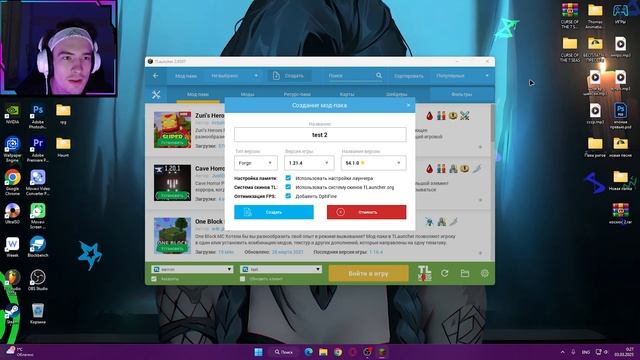Switch to the Шейдеры tab
Image resolution: width=640 pixels, height=360 pixels.
(x=397, y=94)
